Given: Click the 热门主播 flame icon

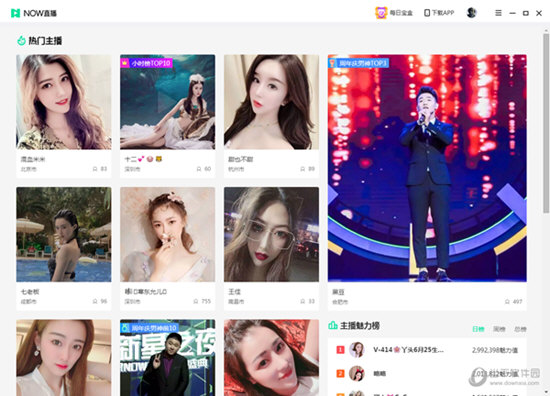Looking at the screenshot, I should 21,41.
